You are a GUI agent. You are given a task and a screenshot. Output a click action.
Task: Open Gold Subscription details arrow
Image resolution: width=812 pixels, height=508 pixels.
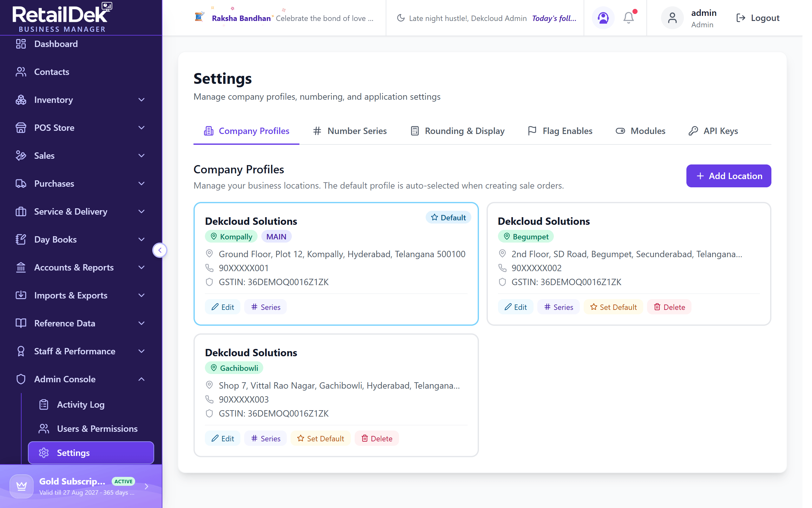(x=146, y=486)
